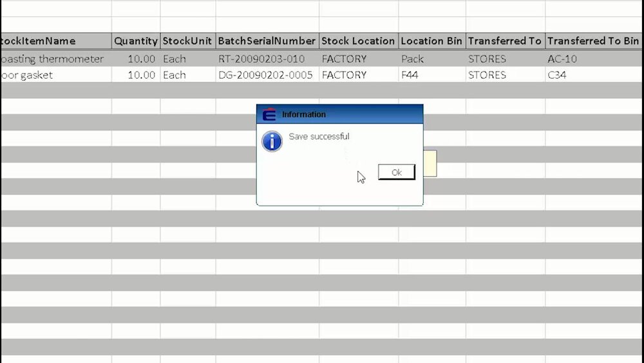The height and width of the screenshot is (363, 644).
Task: Click quantity 10.00 in the thermometer row
Action: [x=136, y=59]
